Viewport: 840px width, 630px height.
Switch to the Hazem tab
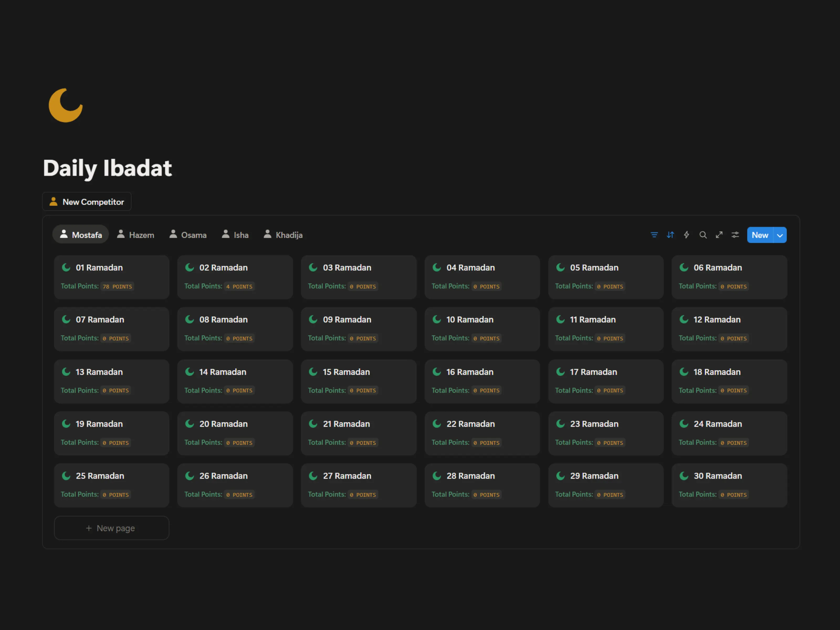coord(135,235)
